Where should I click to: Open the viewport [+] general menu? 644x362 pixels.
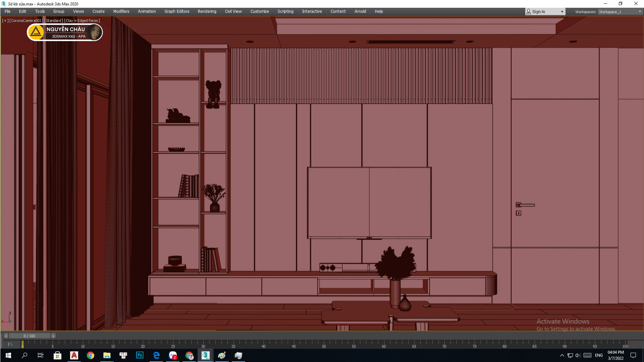pos(5,20)
